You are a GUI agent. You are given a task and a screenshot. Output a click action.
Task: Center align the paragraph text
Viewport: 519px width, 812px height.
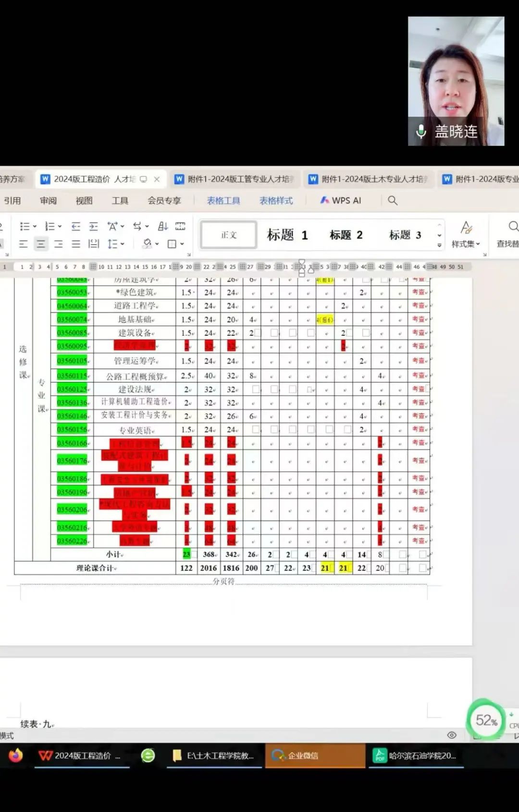click(x=41, y=244)
